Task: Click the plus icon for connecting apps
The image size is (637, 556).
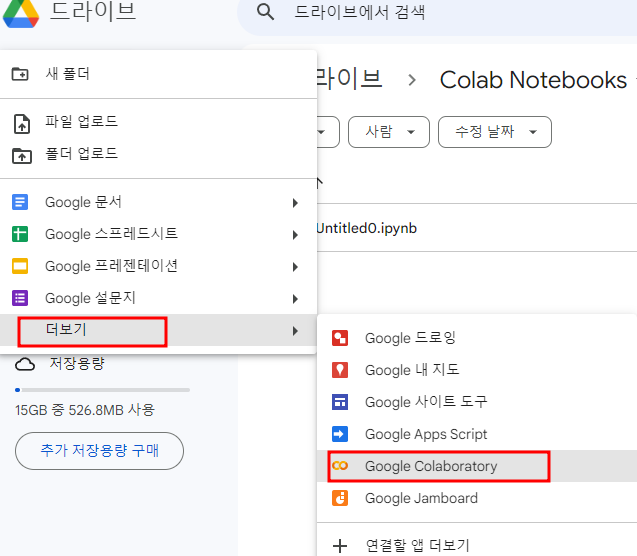Action: pos(340,546)
